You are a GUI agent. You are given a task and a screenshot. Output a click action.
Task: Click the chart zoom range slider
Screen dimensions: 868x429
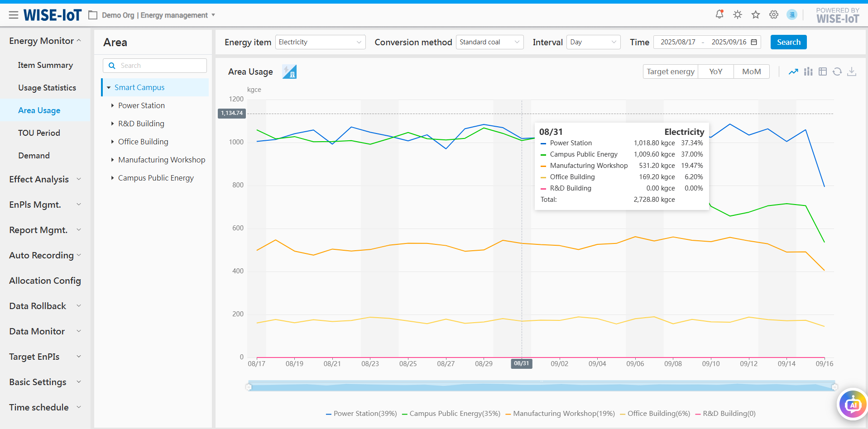click(541, 386)
